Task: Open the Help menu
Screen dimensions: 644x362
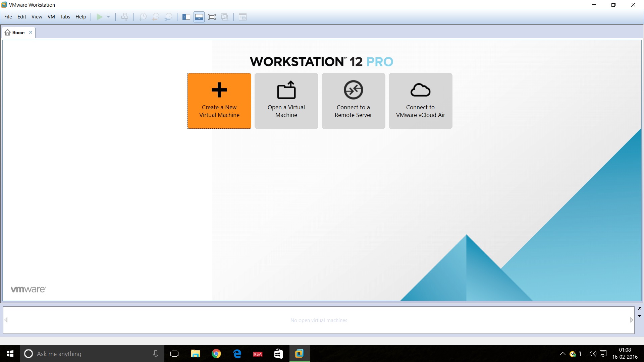Action: (81, 17)
